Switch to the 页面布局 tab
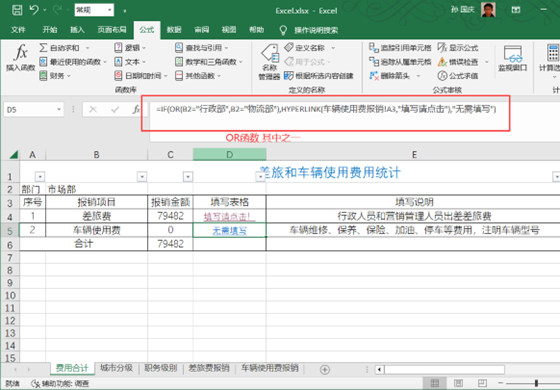Viewport: 560px width, 390px height. (x=112, y=30)
